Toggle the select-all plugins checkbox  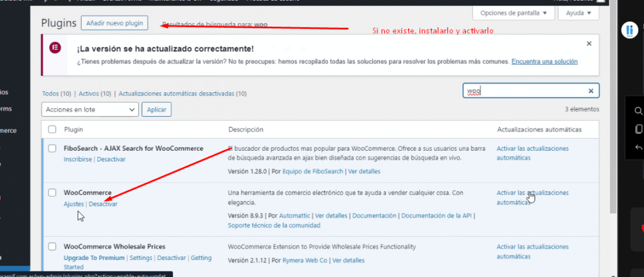pos(52,129)
